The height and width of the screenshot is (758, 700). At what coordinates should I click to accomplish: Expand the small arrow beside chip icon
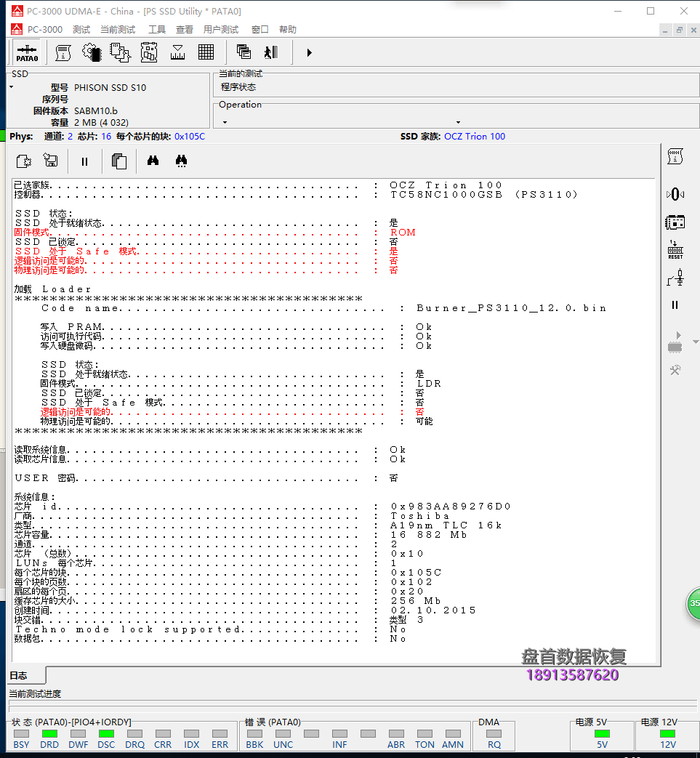click(696, 342)
